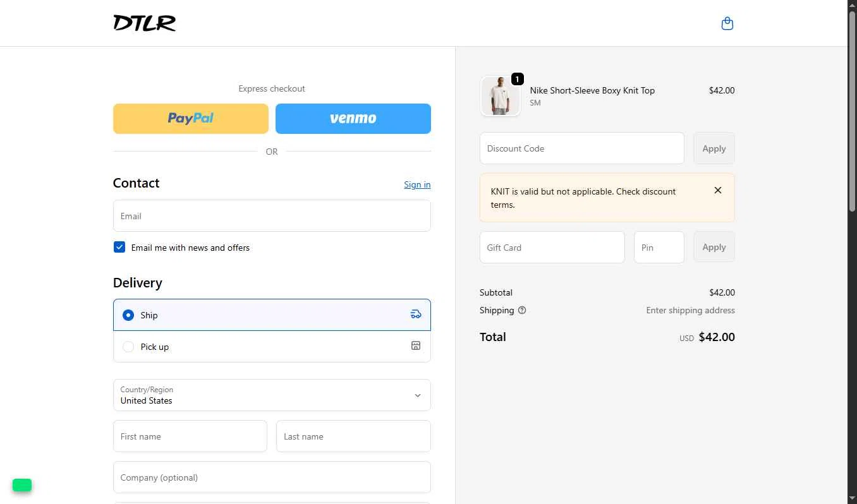Expand the Country/Region dropdown
857x504 pixels.
272,395
